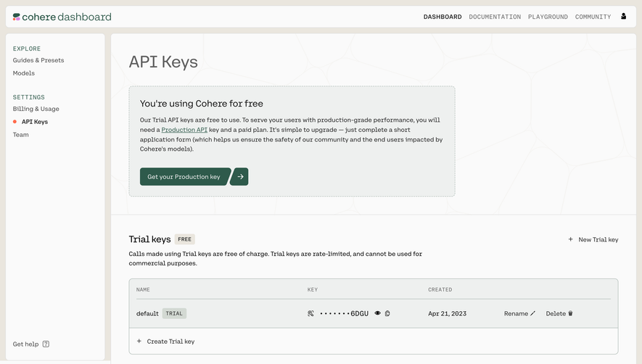This screenshot has width=642, height=364.
Task: Open Guides & Presets in sidebar
Action: tap(38, 60)
